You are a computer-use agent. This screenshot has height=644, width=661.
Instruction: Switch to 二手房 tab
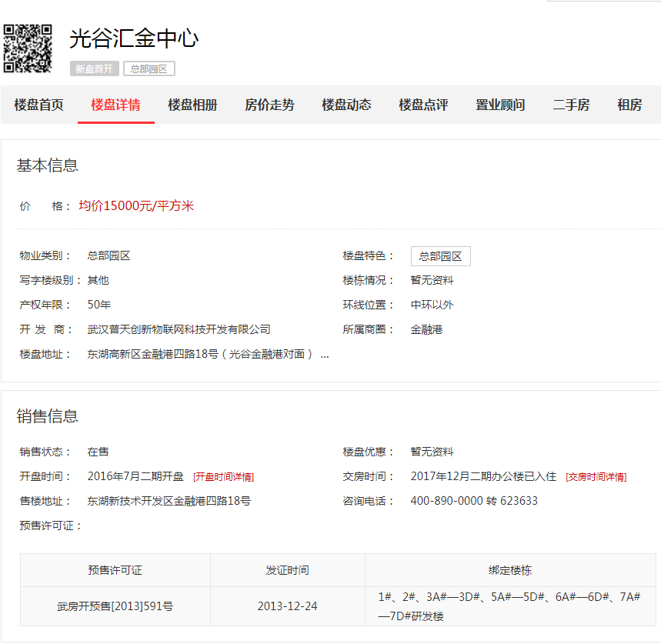tap(571, 105)
